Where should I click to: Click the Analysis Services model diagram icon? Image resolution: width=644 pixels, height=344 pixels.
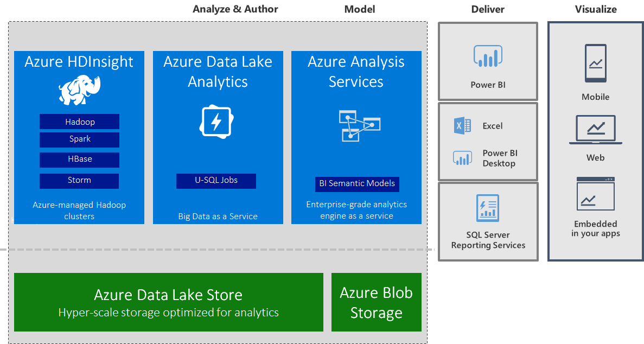click(359, 125)
